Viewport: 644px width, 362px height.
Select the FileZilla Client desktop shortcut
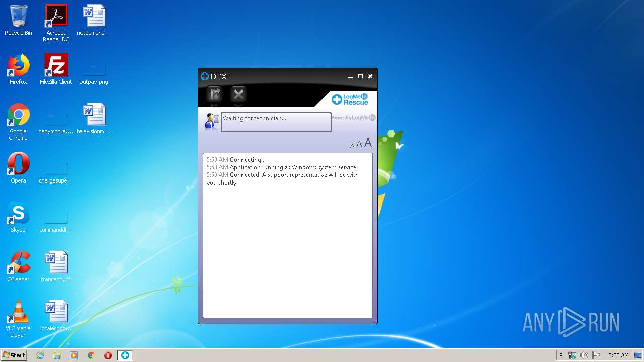pos(56,69)
